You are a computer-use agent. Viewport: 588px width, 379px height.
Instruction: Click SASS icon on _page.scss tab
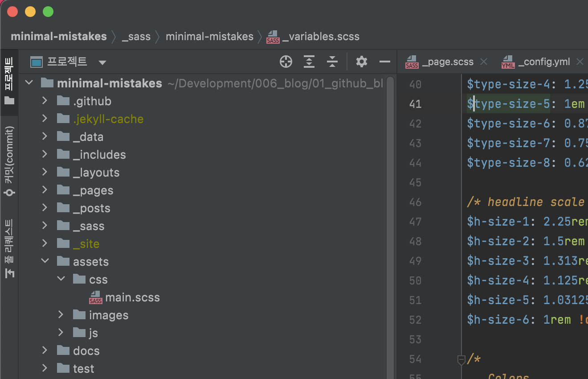coord(412,62)
